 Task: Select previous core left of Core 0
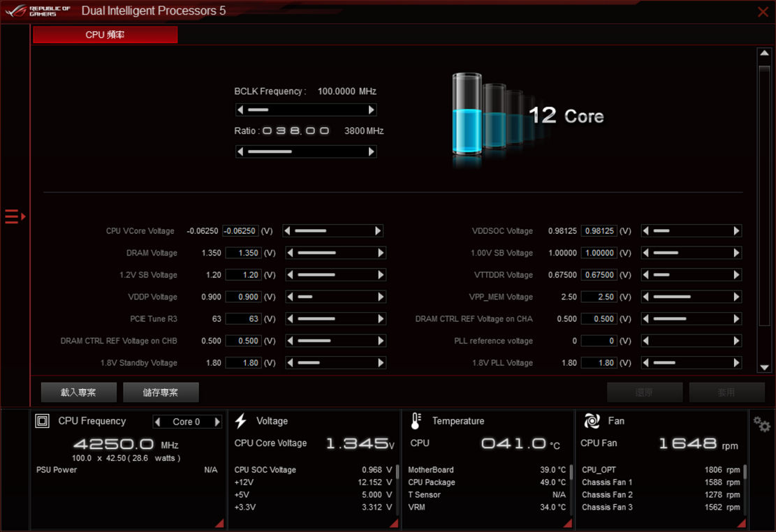(158, 422)
